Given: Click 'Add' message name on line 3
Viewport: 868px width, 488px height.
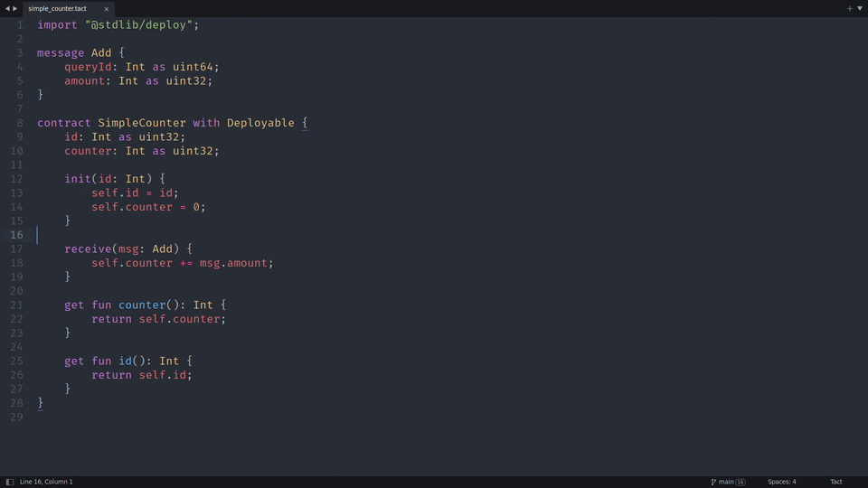Looking at the screenshot, I should tap(101, 53).
